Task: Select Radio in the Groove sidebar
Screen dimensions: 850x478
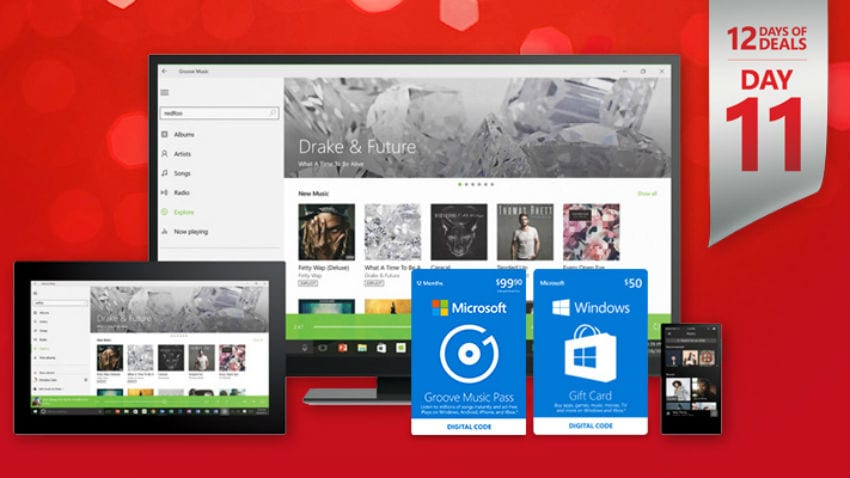Action: [182, 192]
